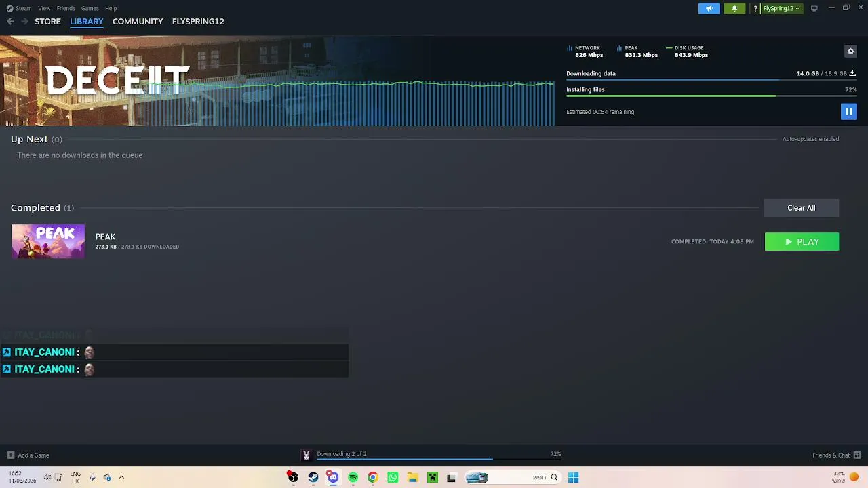Screen dimensions: 868x488
Task: Switch to the COMMUNITY tab
Action: pyautogui.click(x=138, y=22)
